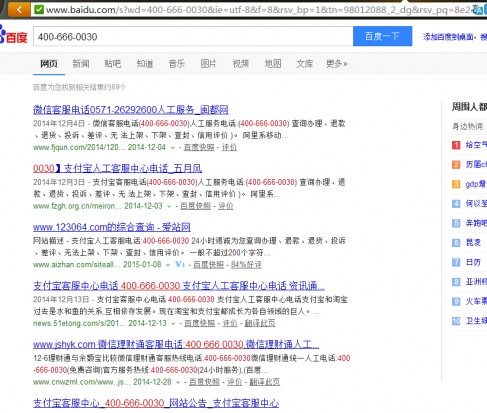The height and width of the screenshot is (413, 487).
Task: Expand dropdown arrow after cnwzml.com result date
Action: tap(178, 382)
